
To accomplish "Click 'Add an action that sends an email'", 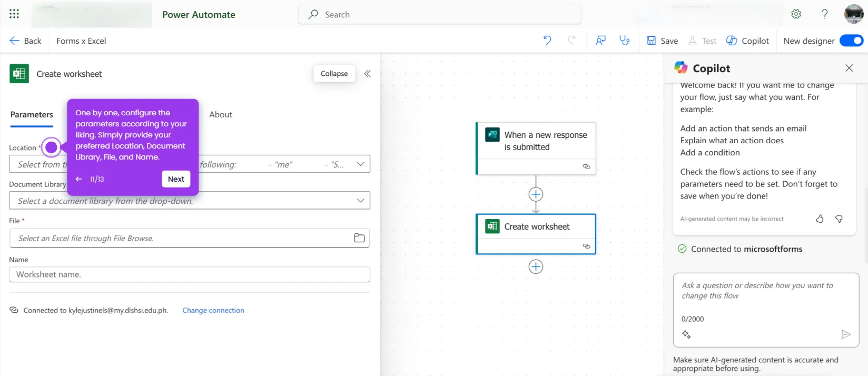I will tap(743, 128).
